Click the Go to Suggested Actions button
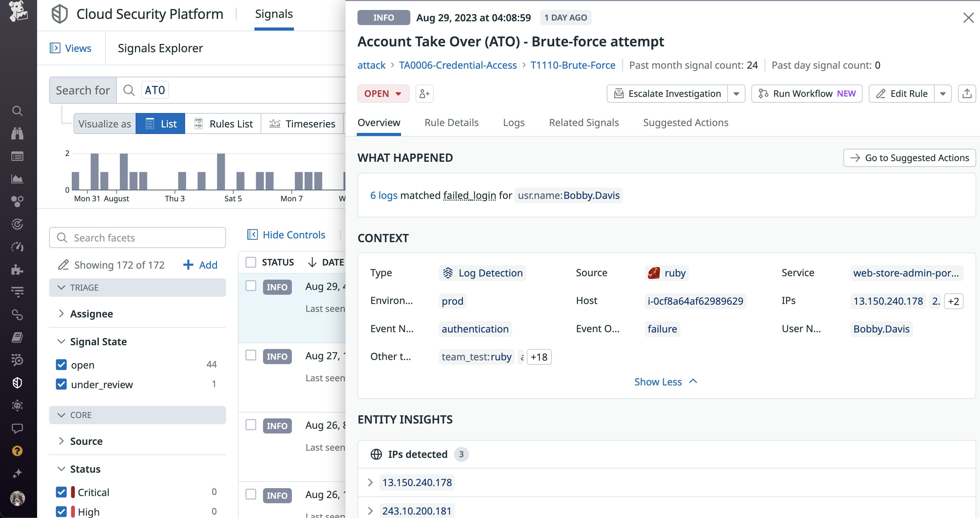980x518 pixels. click(909, 158)
